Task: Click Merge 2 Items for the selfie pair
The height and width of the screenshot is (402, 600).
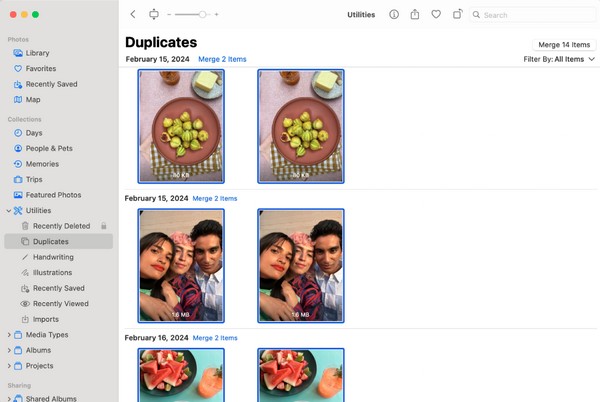Action: tap(215, 199)
